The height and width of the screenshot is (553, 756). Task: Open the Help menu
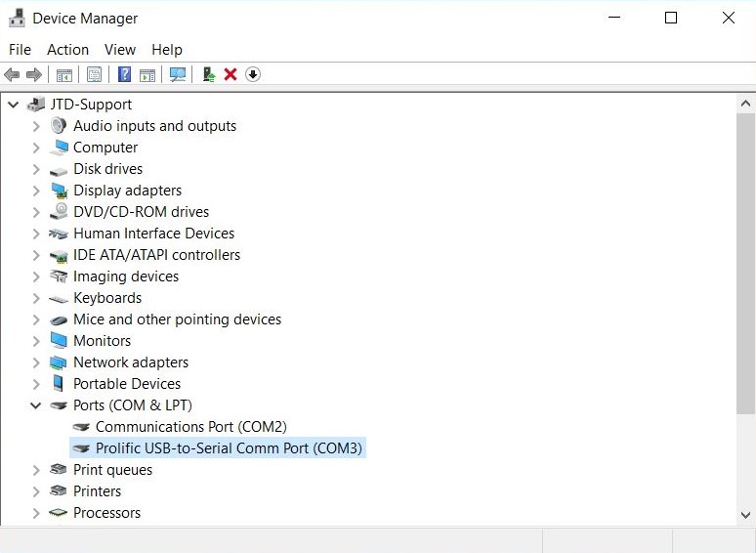(167, 50)
